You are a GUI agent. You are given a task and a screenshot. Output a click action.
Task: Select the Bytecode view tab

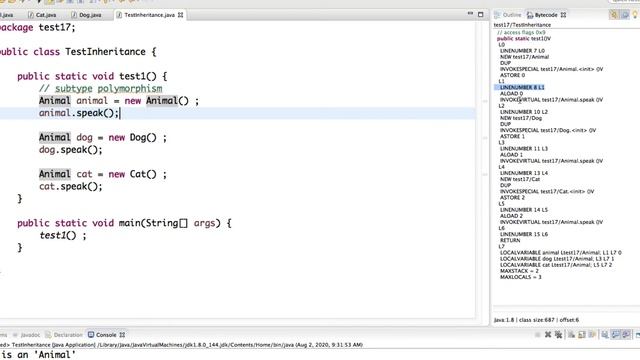[546, 15]
